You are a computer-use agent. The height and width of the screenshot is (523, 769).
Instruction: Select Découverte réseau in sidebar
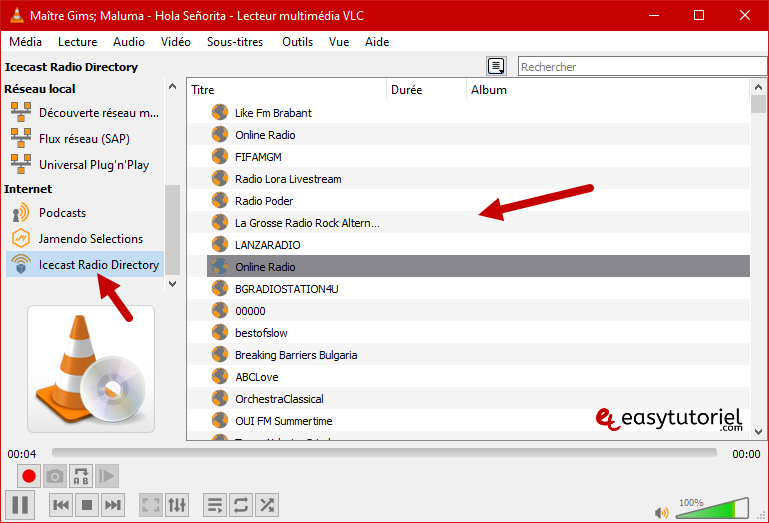pos(85,112)
